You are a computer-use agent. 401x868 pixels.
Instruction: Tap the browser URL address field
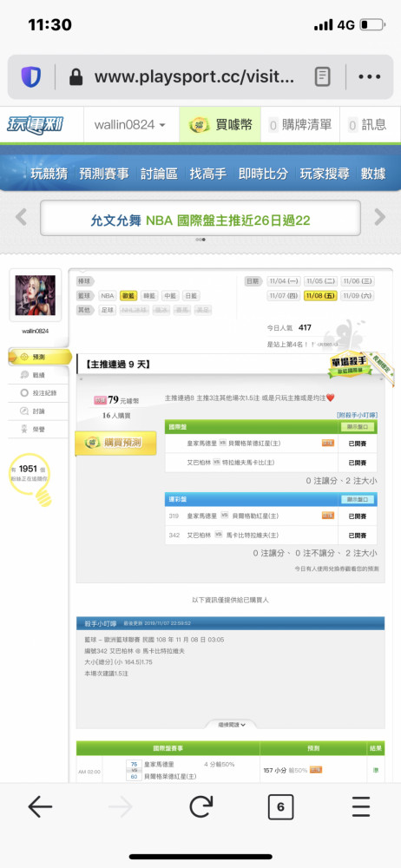[x=194, y=77]
